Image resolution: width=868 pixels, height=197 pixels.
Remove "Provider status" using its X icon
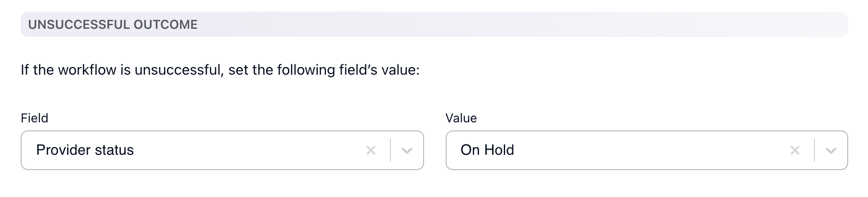click(x=371, y=150)
